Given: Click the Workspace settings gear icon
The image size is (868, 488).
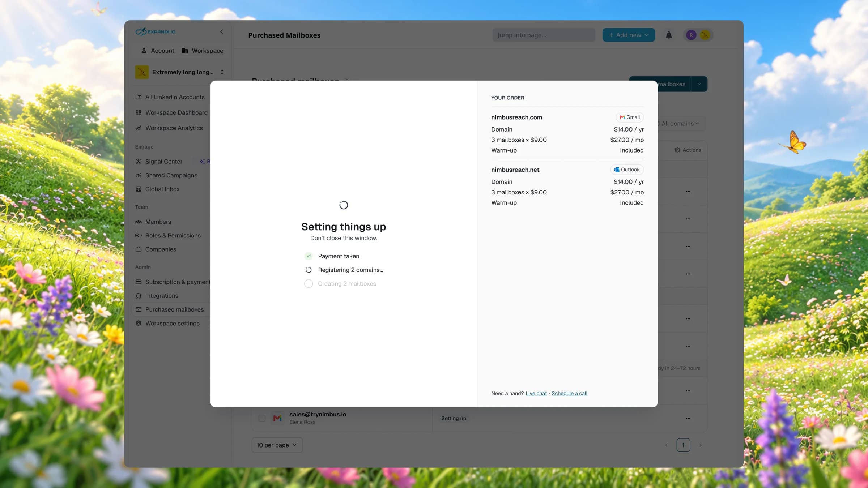Looking at the screenshot, I should pyautogui.click(x=139, y=323).
